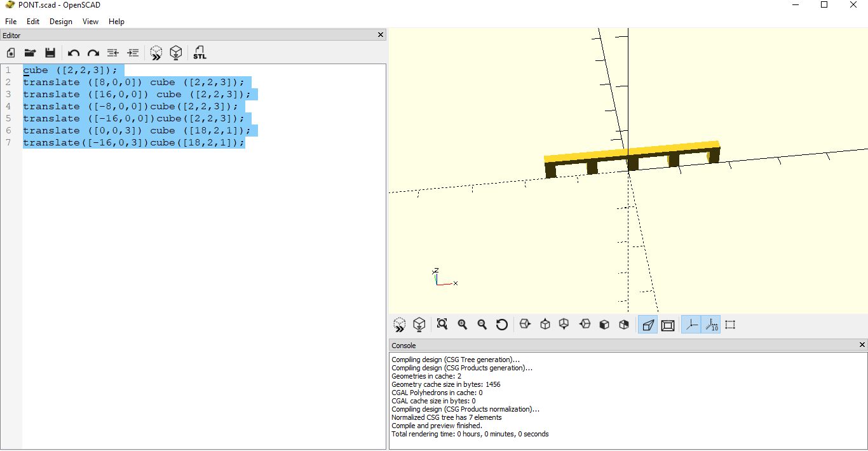Click the Open file folder icon
This screenshot has width=868, height=451.
pos(30,53)
